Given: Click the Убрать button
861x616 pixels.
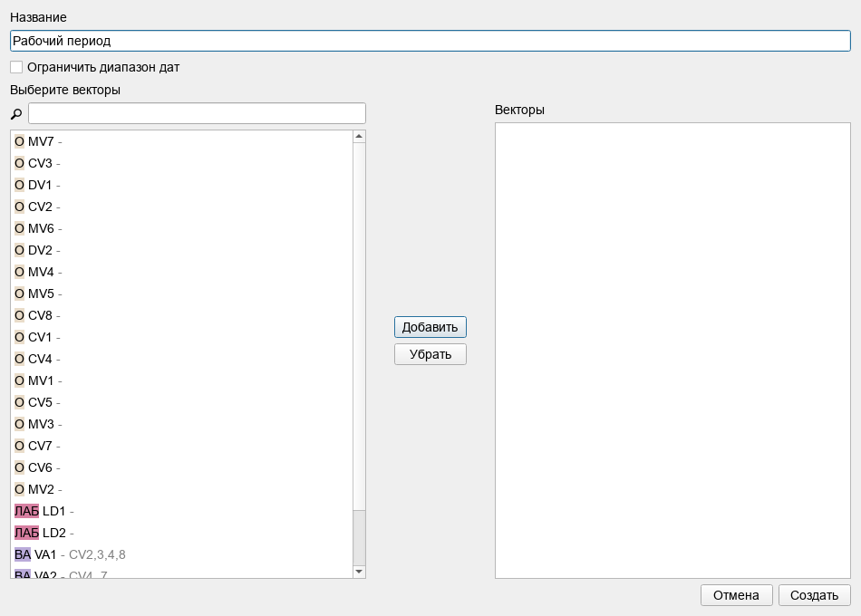Looking at the screenshot, I should [430, 354].
